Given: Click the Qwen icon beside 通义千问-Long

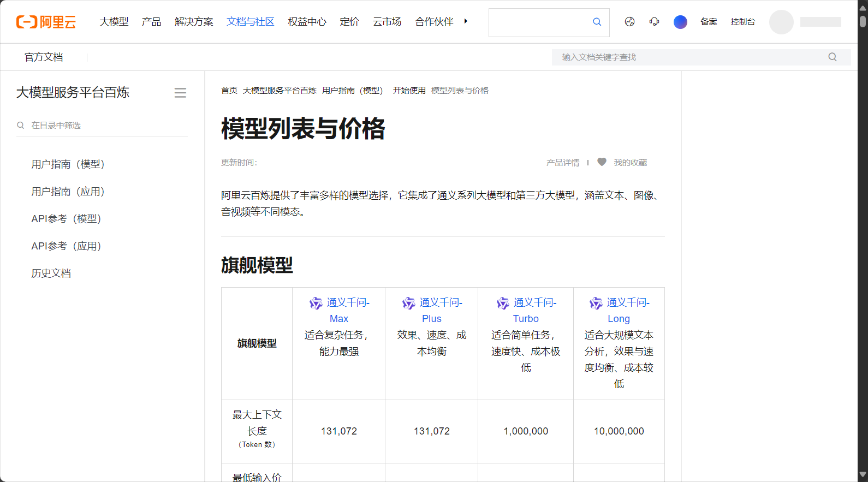Looking at the screenshot, I should click(x=596, y=303).
